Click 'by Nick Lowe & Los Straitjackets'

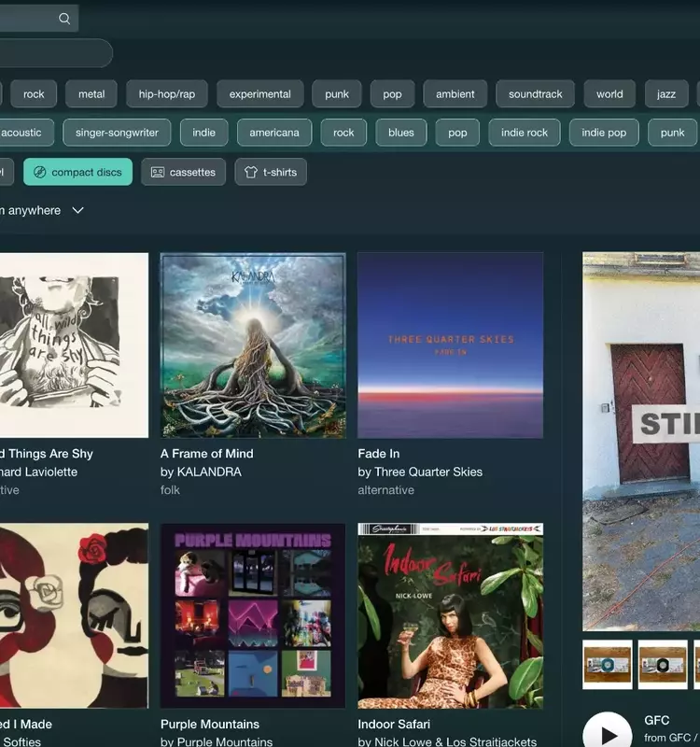pos(447,741)
